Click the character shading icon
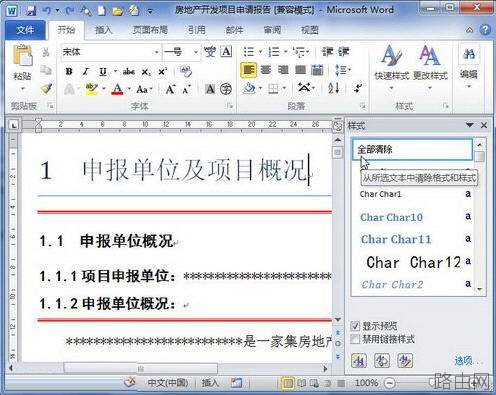Image resolution: width=496 pixels, height=395 pixels. click(210, 89)
